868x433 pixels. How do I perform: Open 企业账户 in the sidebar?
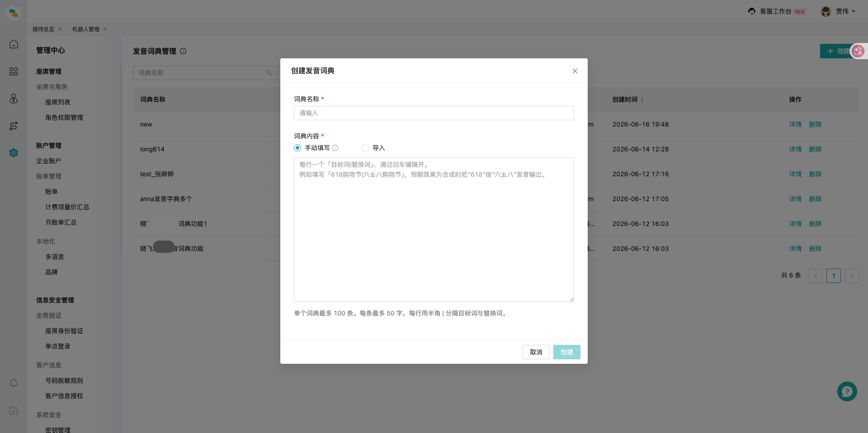(x=48, y=161)
